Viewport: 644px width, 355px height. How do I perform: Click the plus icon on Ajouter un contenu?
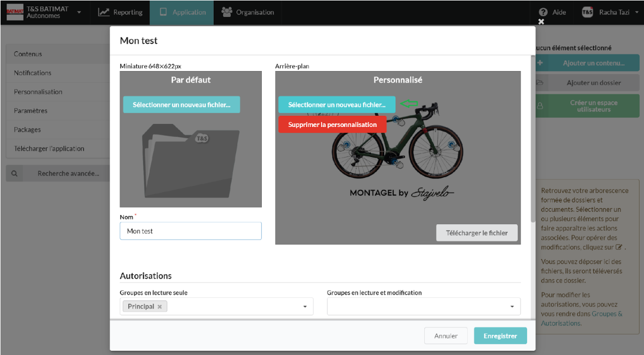click(x=540, y=63)
